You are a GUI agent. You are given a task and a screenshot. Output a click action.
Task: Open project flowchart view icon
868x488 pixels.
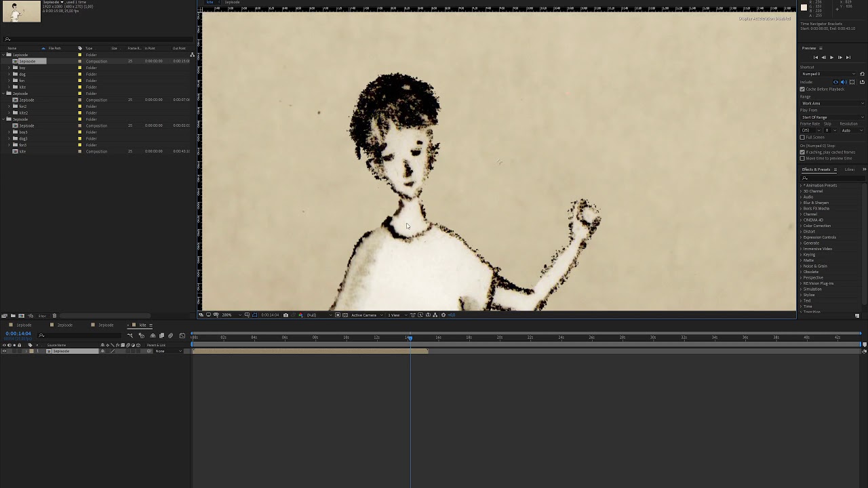193,55
